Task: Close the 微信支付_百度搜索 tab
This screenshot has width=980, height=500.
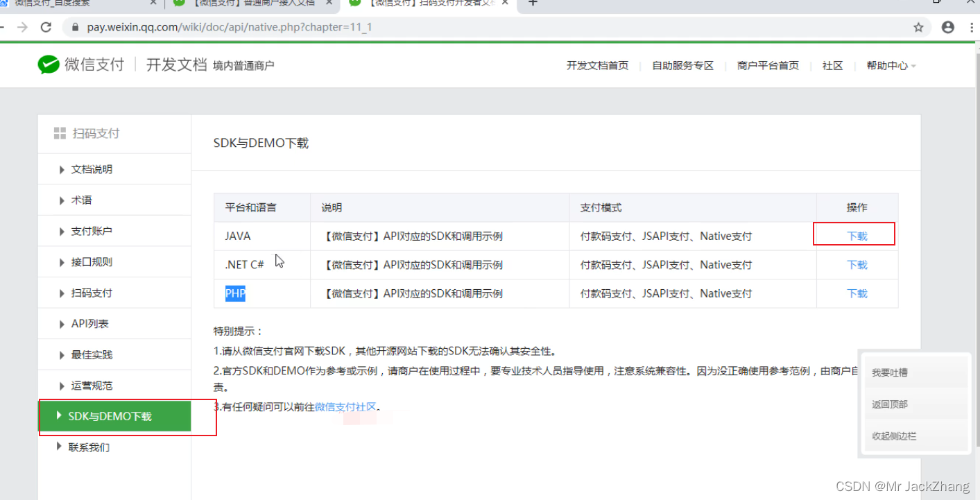Action: click(153, 3)
